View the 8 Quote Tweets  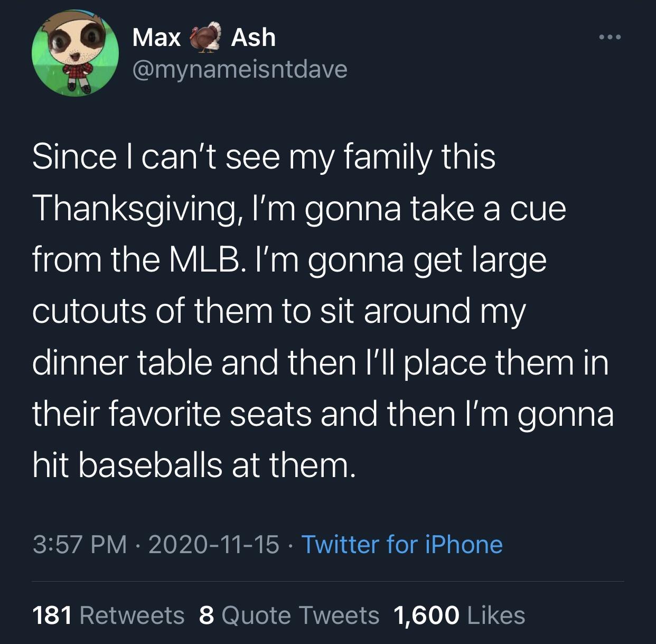coord(289,615)
